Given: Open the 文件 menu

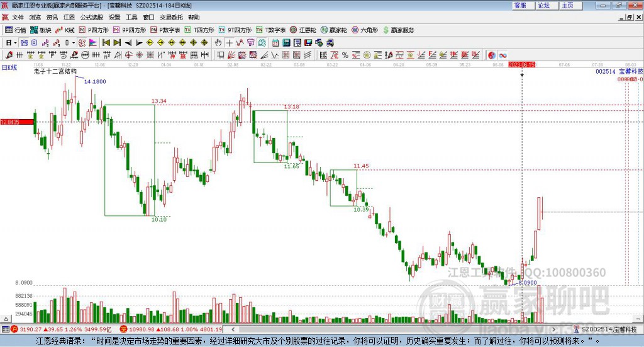Looking at the screenshot, I should (18, 17).
